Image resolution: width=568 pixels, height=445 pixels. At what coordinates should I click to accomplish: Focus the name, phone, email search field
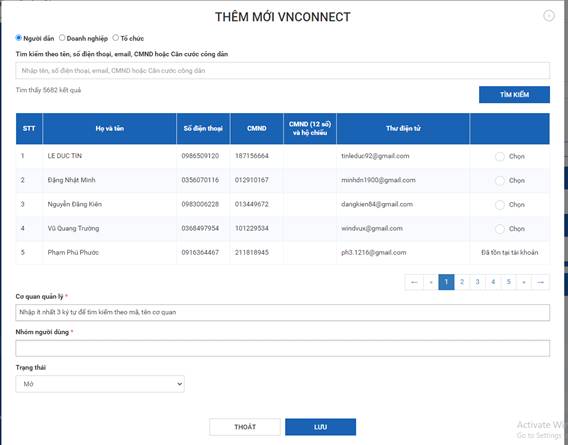coord(283,70)
